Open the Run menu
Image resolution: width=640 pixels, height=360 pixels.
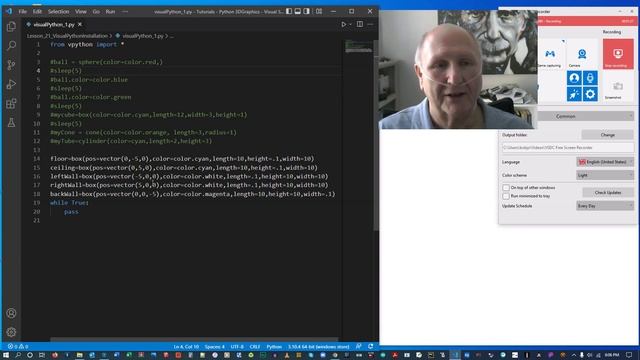[x=110, y=11]
